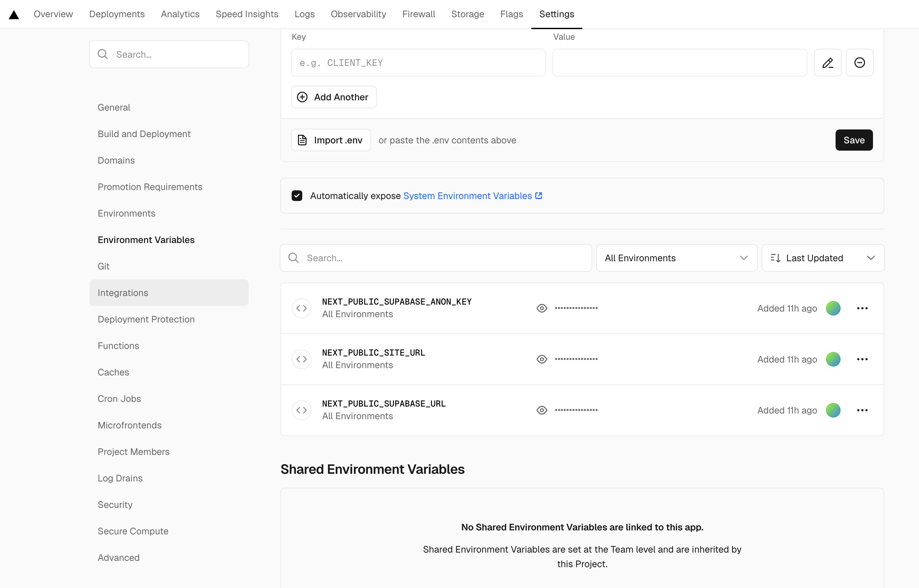Switch to the Deployments tab

[x=117, y=14]
